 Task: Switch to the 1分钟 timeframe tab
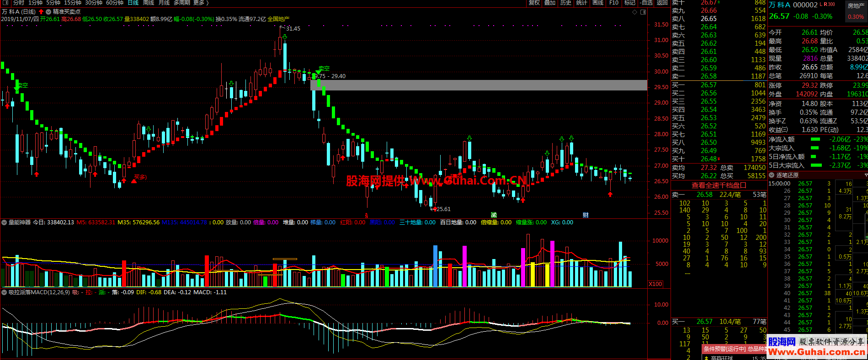[35, 3]
